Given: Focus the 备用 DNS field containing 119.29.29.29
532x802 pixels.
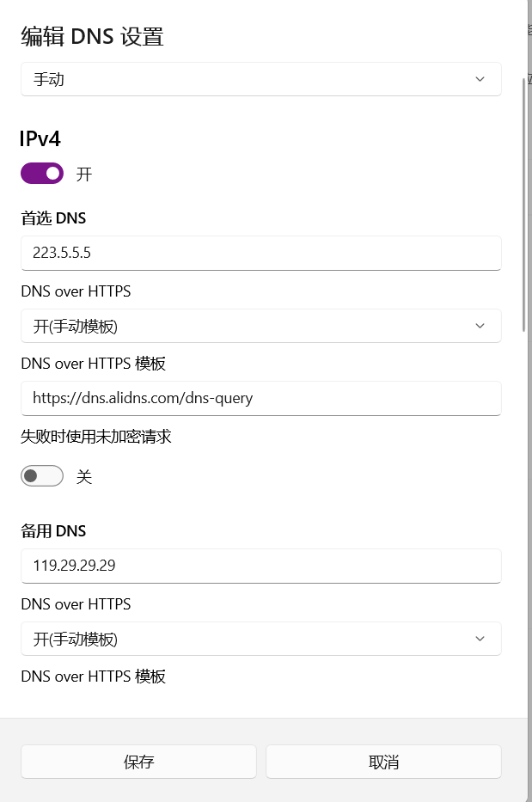Looking at the screenshot, I should pyautogui.click(x=261, y=566).
